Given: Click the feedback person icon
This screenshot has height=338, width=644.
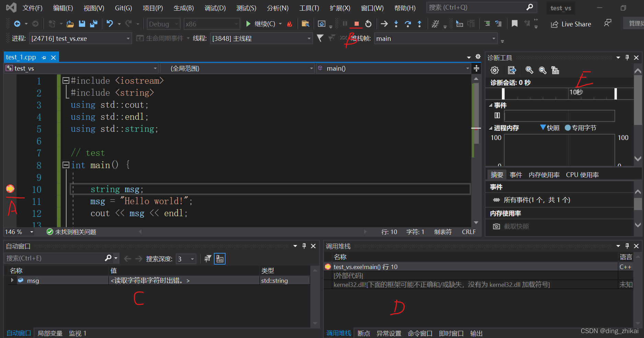Looking at the screenshot, I should tap(608, 23).
